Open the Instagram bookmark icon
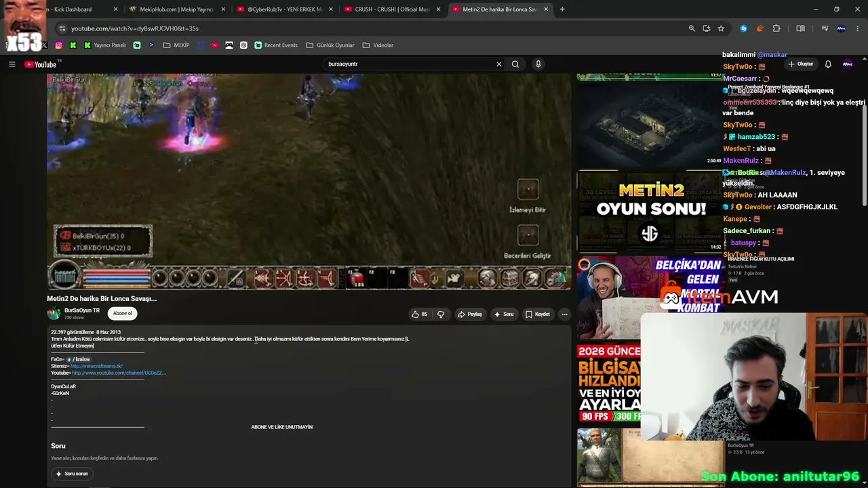868x488 pixels. coord(58,45)
